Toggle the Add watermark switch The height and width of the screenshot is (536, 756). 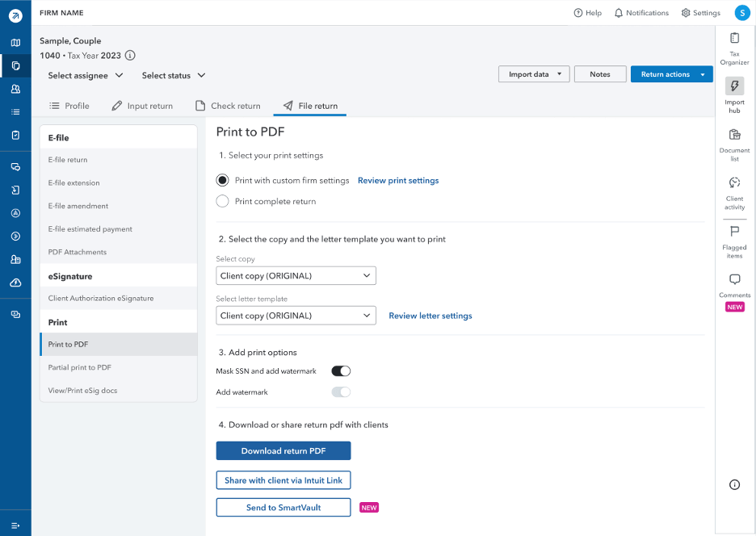pos(341,392)
